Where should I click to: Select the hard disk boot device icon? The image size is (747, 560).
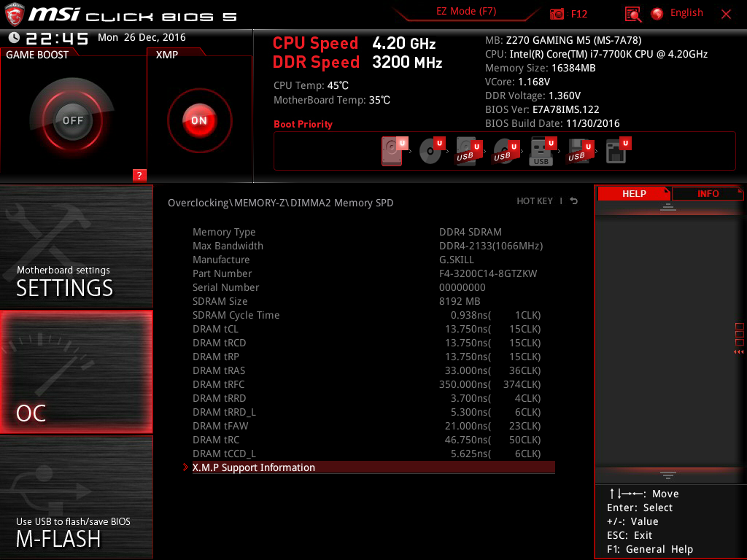coord(393,151)
